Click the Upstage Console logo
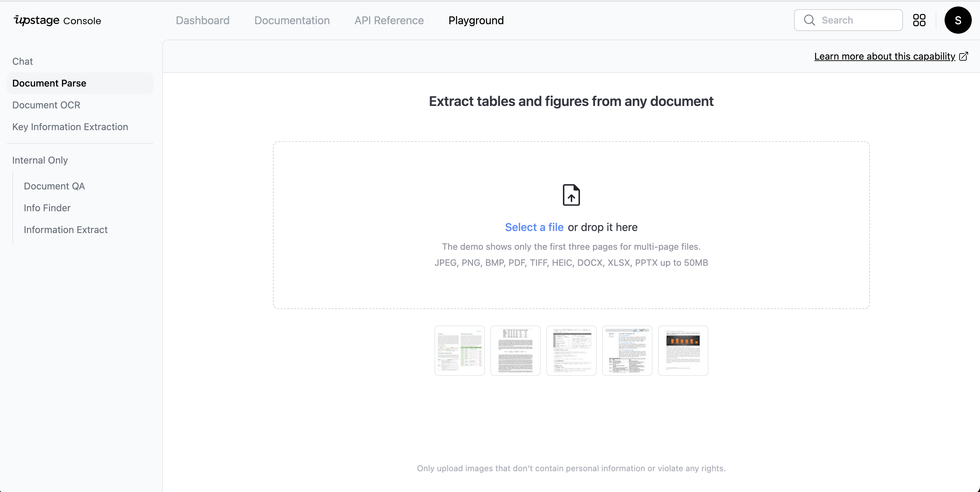This screenshot has height=492, width=980. pos(58,20)
